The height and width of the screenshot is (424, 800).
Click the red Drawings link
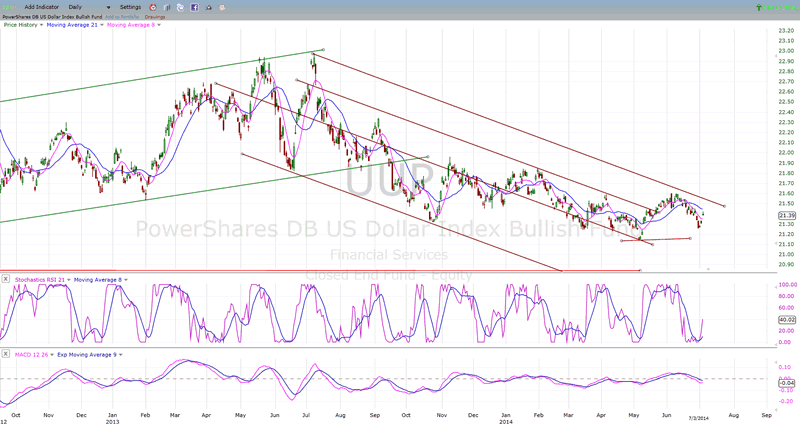point(156,18)
